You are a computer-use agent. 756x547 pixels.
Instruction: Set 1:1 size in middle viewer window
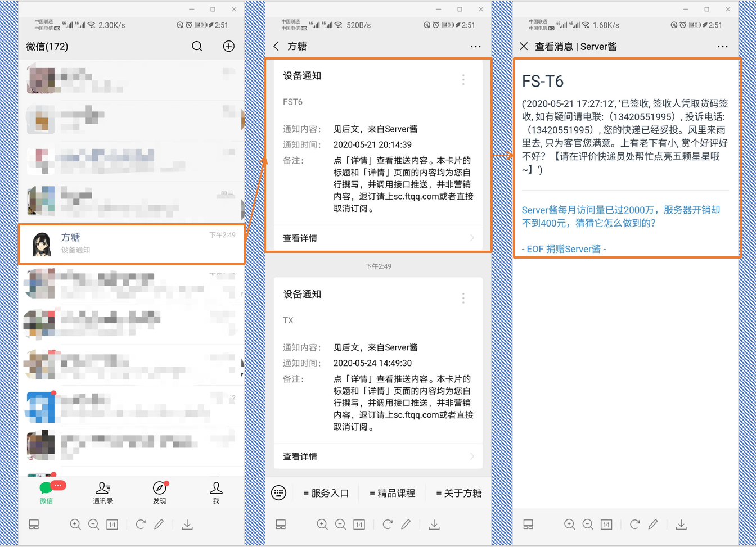[359, 524]
